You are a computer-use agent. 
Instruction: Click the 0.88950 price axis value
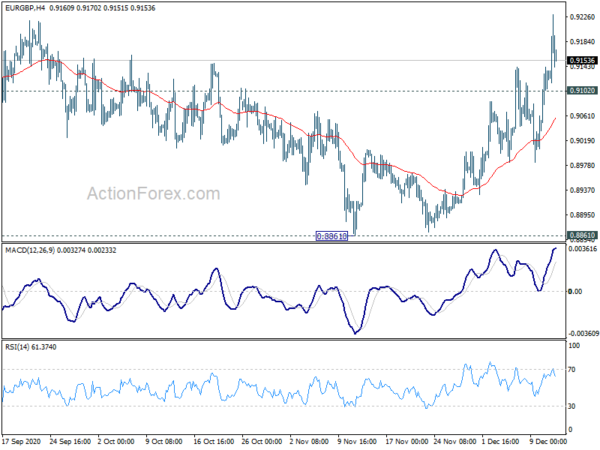tap(582, 215)
